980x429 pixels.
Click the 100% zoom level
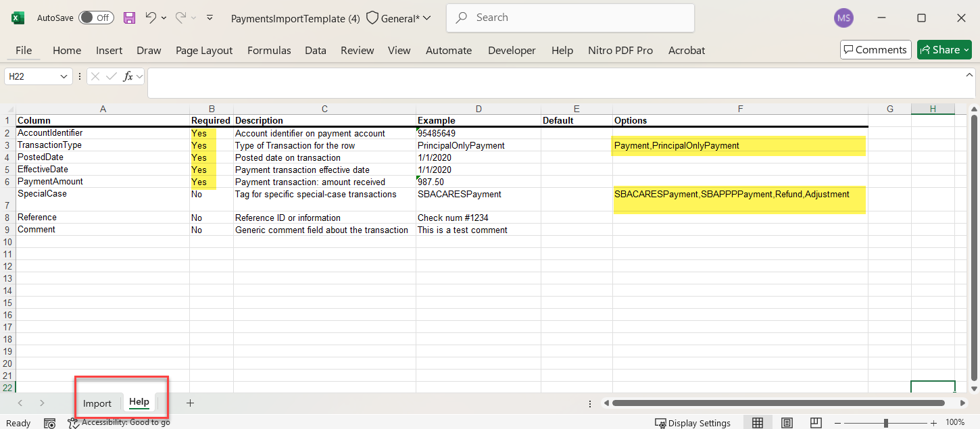955,423
